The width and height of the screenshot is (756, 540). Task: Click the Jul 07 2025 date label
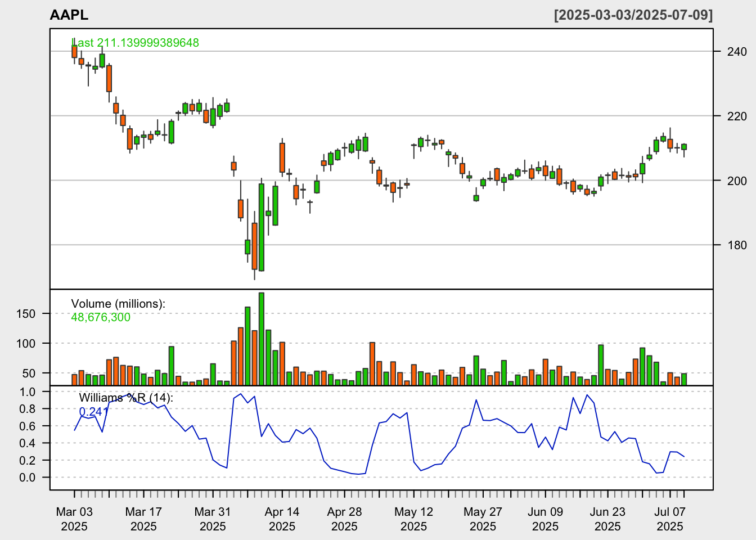click(670, 519)
